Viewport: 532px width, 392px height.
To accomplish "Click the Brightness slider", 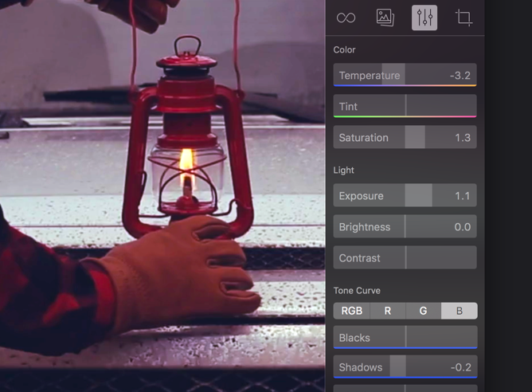I will [405, 227].
